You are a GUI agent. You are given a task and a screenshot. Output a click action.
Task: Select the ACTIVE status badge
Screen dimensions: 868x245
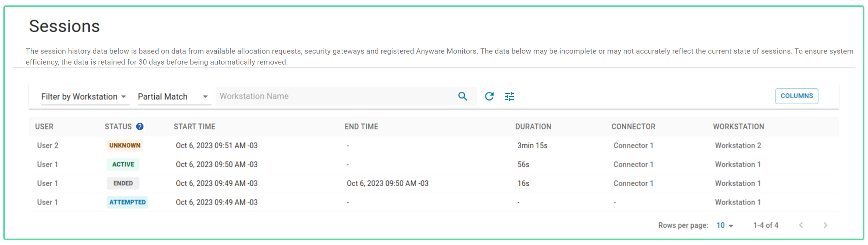pos(123,165)
